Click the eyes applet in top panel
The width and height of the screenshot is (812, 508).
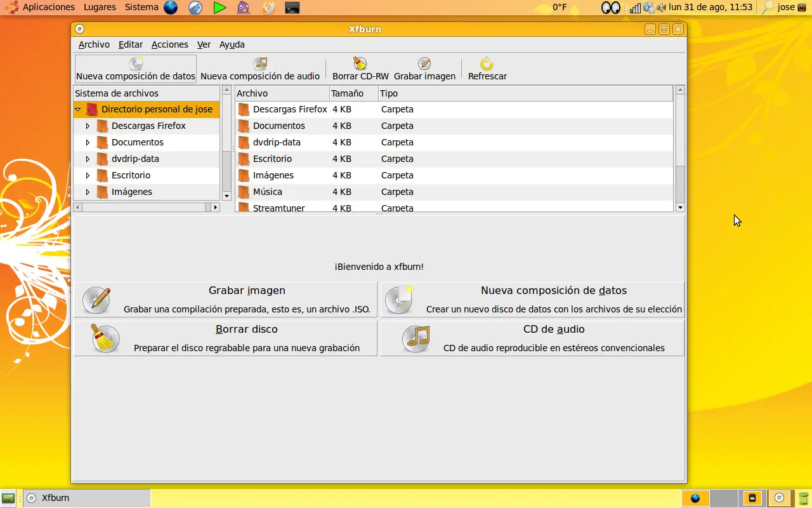610,8
